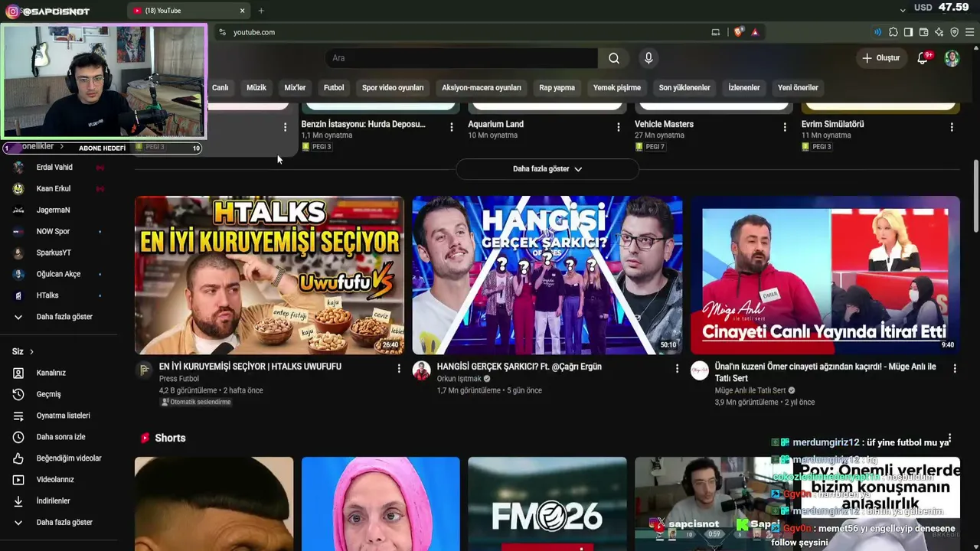Click the Oluştur create button

(x=880, y=58)
